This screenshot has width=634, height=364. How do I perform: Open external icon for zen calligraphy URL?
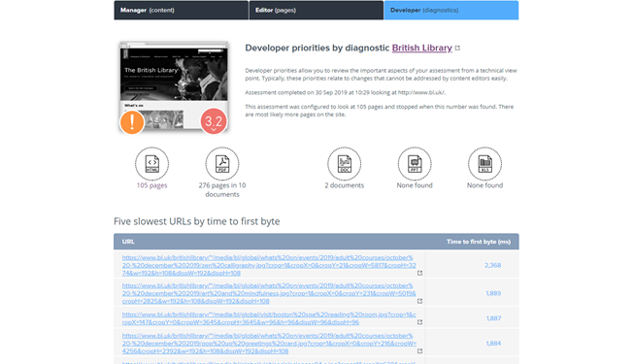[419, 273]
